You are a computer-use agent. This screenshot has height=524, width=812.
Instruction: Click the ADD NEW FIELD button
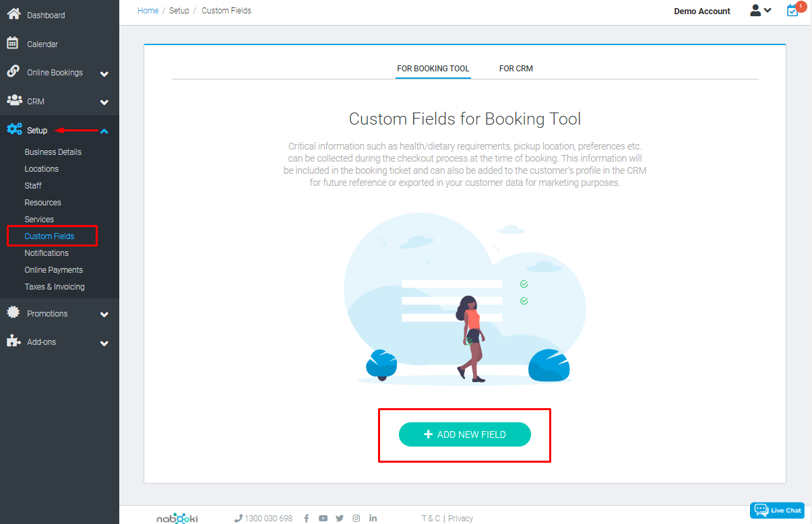click(464, 434)
